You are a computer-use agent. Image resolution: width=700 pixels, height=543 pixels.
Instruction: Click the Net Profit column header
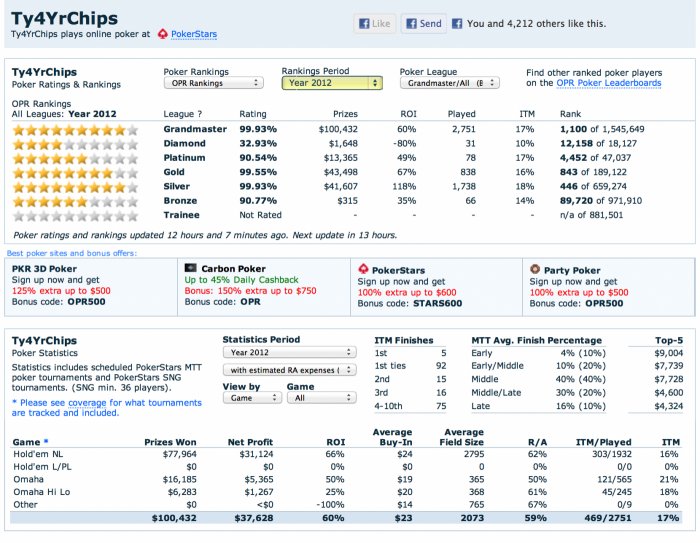pyautogui.click(x=250, y=442)
